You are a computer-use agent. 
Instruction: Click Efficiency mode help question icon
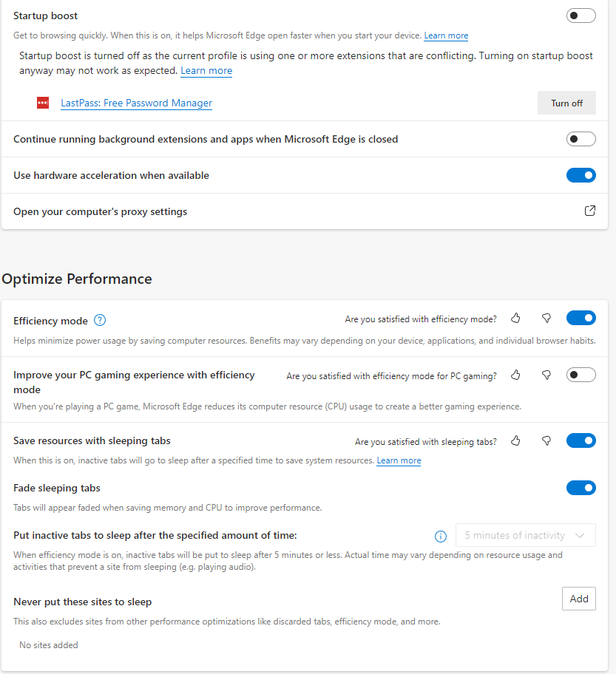point(100,321)
